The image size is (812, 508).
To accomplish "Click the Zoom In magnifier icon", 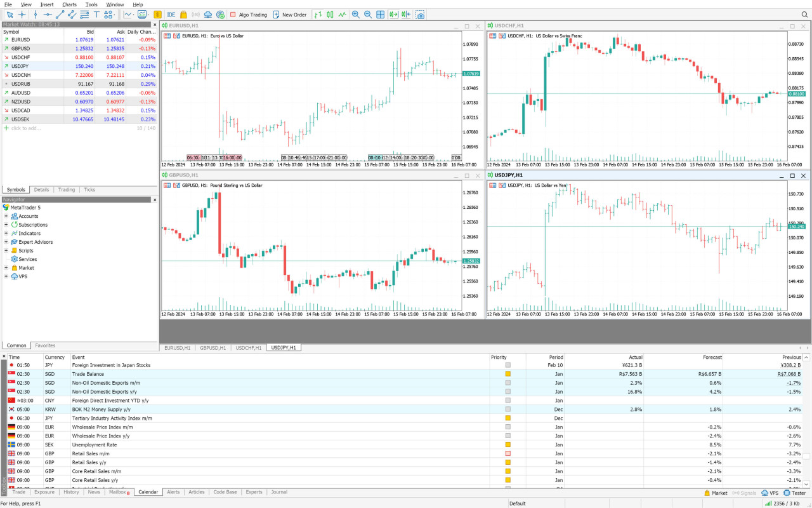I will click(x=355, y=15).
